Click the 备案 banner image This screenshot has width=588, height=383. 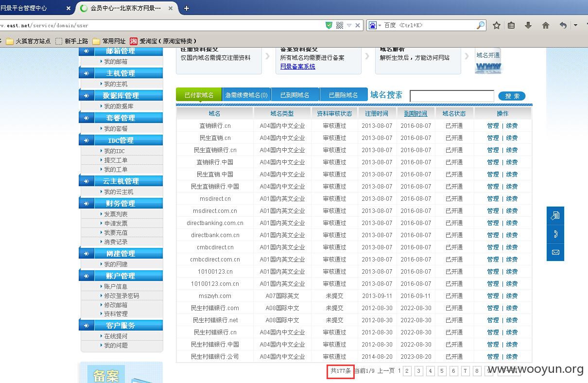point(120,373)
